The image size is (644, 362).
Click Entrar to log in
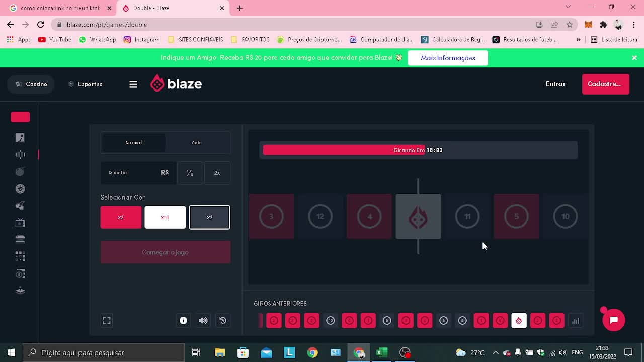[556, 84]
